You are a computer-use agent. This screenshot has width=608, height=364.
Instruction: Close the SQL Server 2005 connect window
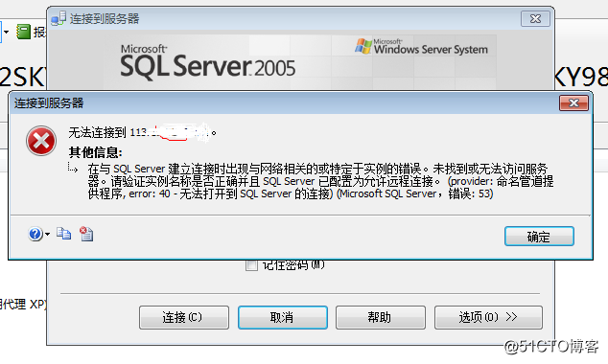point(535,18)
